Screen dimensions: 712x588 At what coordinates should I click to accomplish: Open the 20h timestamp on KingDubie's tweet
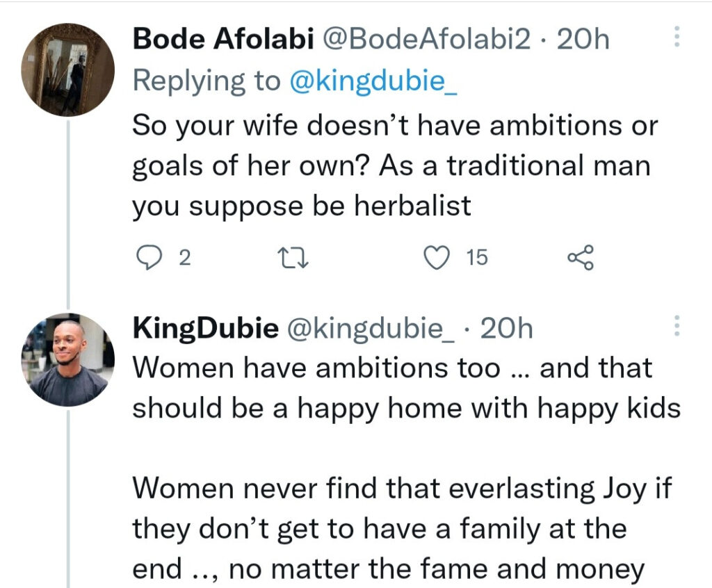[506, 327]
